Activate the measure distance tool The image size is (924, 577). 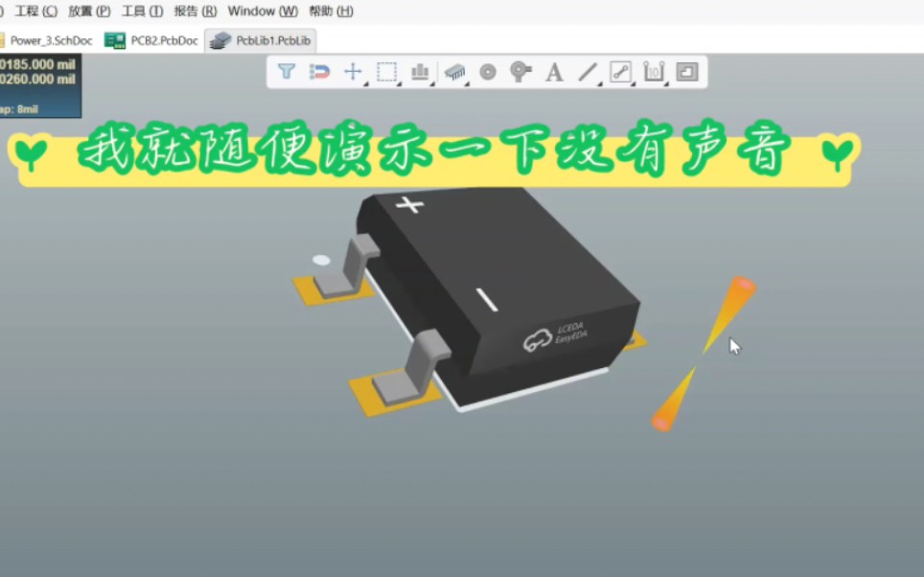(x=620, y=70)
